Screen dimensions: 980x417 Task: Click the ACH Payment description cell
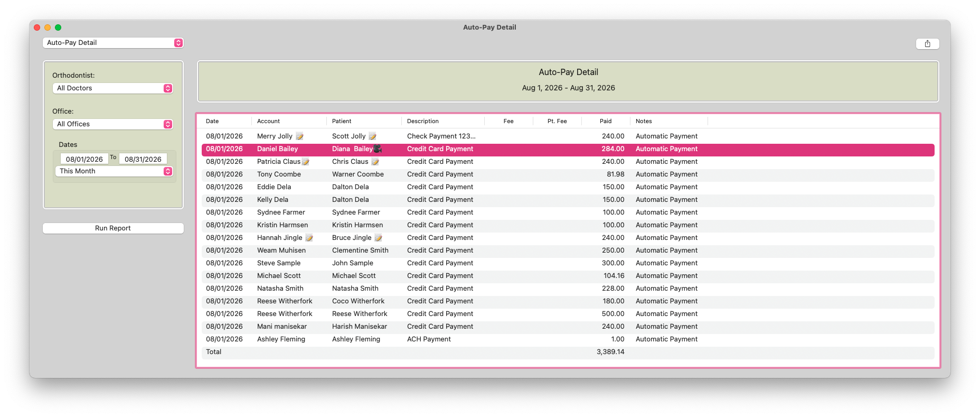[x=429, y=339]
